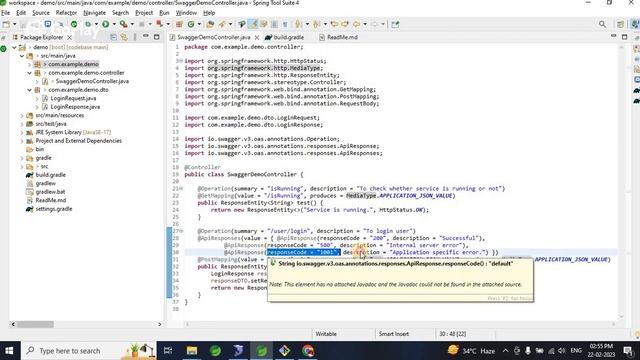Open the New wizard dropdown arrow
Viewport: 640px width, 360px height.
click(x=14, y=24)
